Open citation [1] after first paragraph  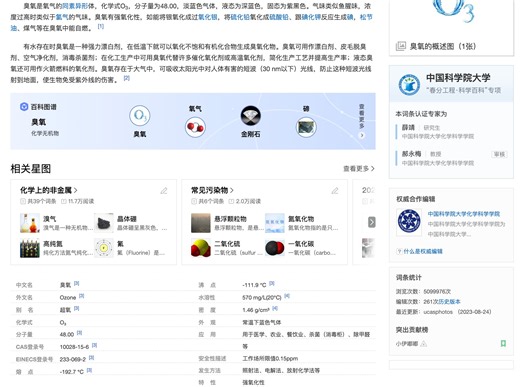click(101, 26)
